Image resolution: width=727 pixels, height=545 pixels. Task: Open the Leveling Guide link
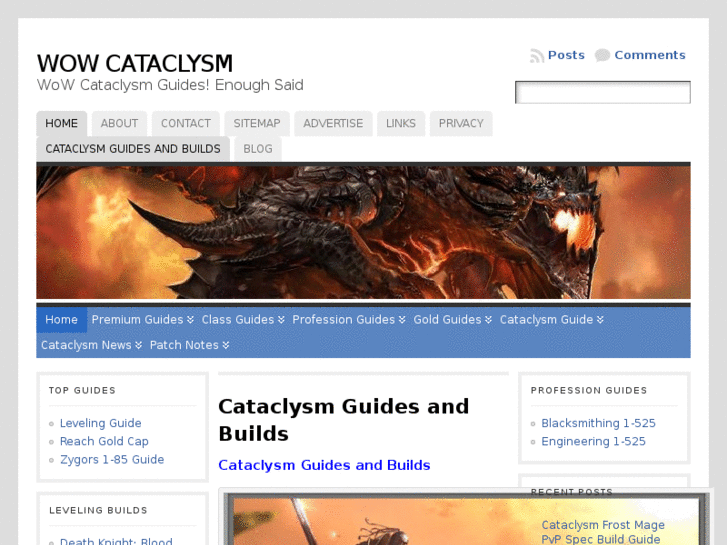[101, 423]
